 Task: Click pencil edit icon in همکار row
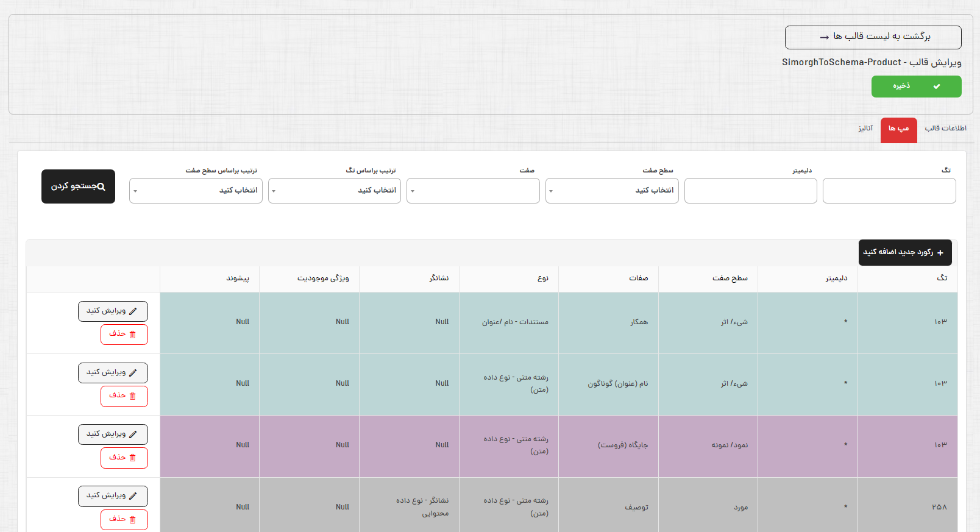pyautogui.click(x=133, y=311)
